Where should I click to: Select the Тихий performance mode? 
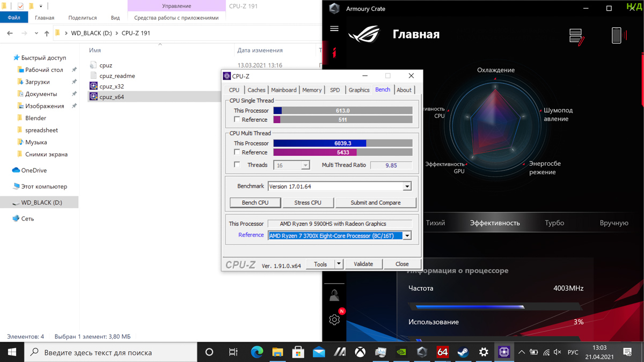pyautogui.click(x=435, y=223)
